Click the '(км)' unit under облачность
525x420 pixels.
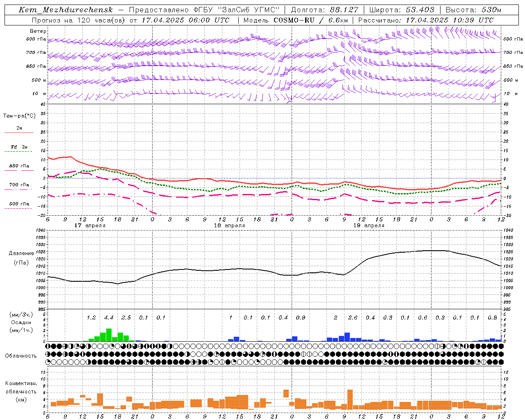21,399
